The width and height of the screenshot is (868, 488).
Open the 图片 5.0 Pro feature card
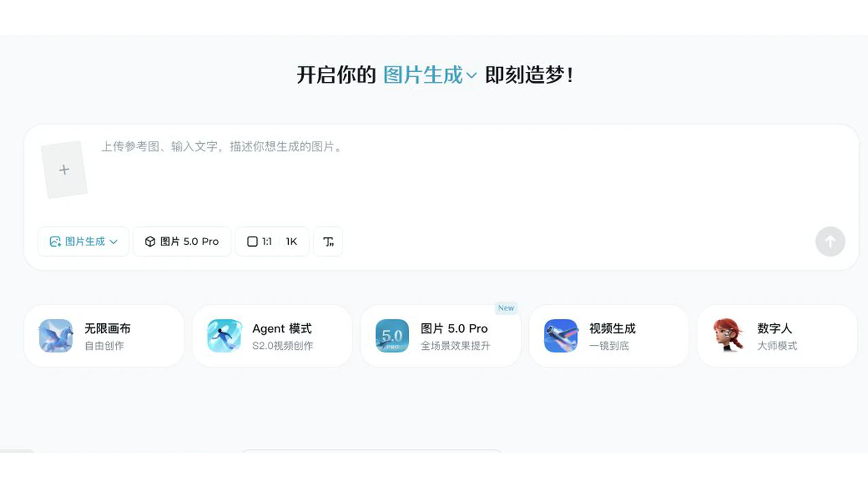pos(441,336)
